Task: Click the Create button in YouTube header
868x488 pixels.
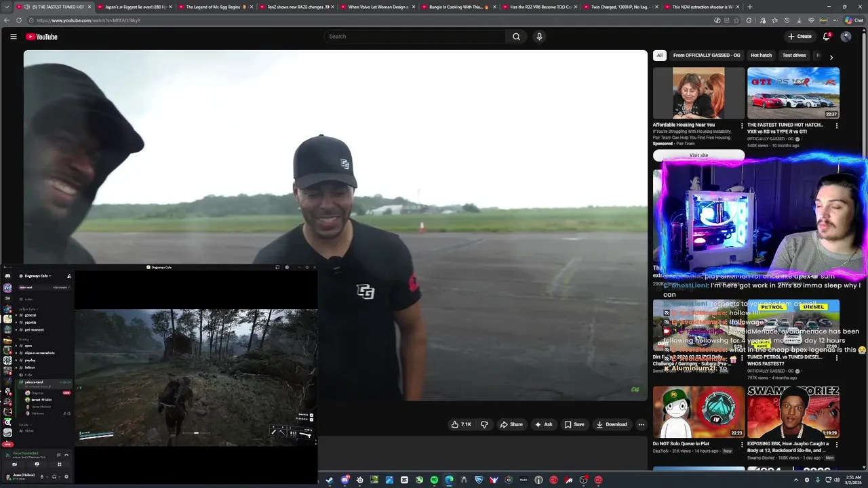Action: coord(800,37)
